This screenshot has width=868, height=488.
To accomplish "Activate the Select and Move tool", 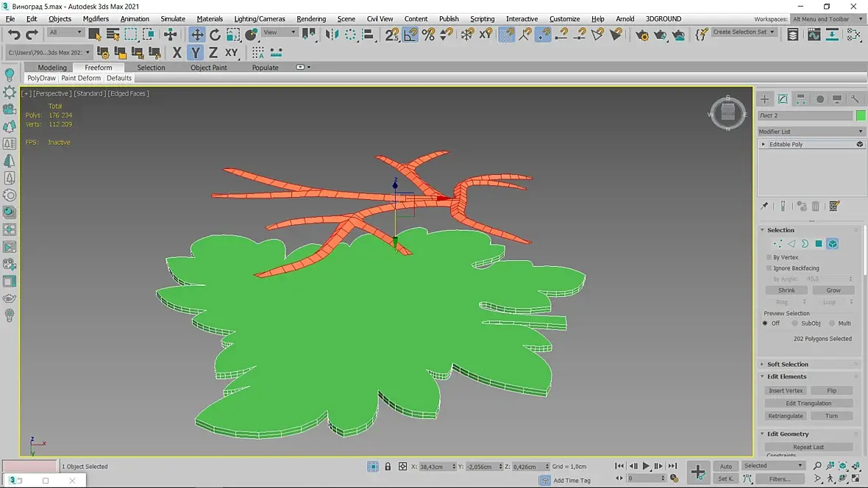I will point(197,35).
